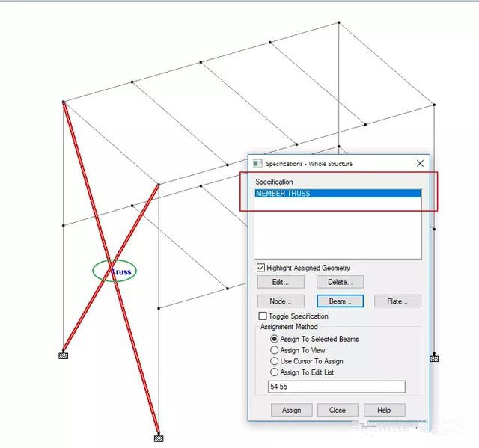Select Assign To Edit List option
479x448 pixels.
[x=275, y=372]
